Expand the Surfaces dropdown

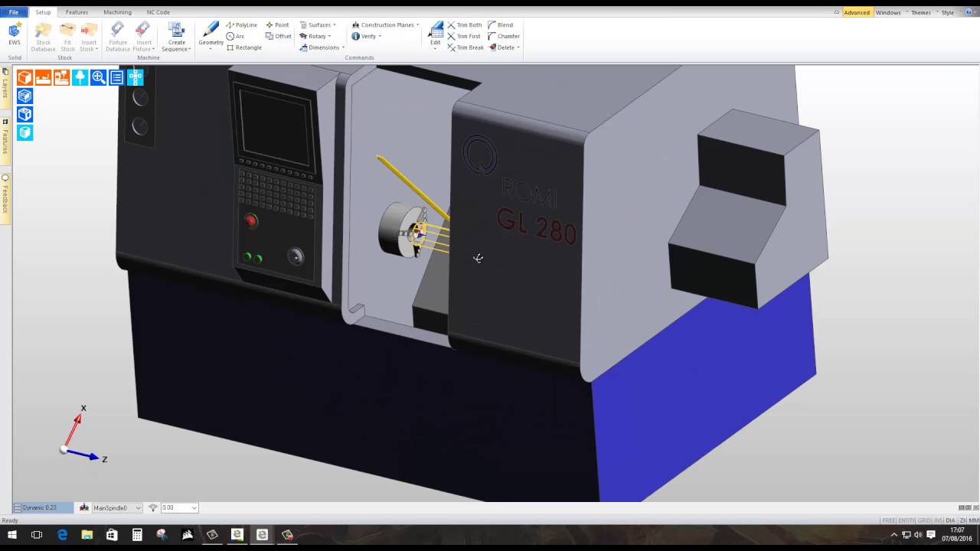(318, 25)
